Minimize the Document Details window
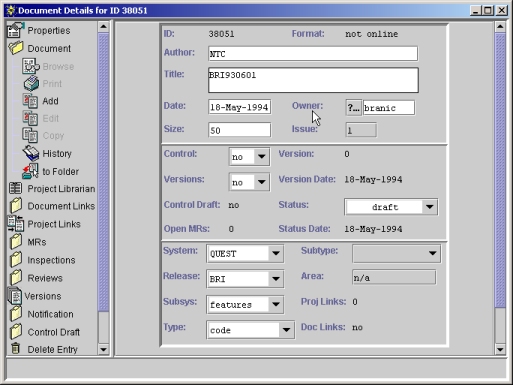This screenshot has width=513, height=385. click(x=476, y=10)
